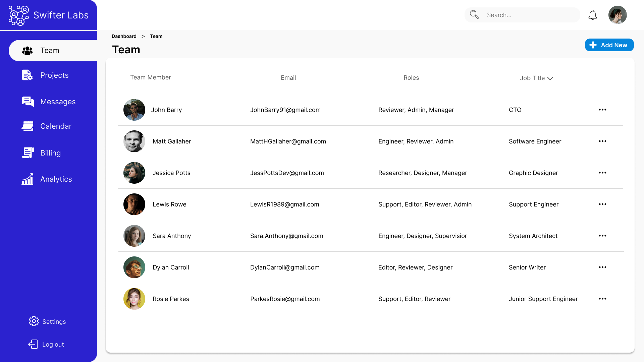Open three-dot menu for Jessica Potts

(x=602, y=173)
